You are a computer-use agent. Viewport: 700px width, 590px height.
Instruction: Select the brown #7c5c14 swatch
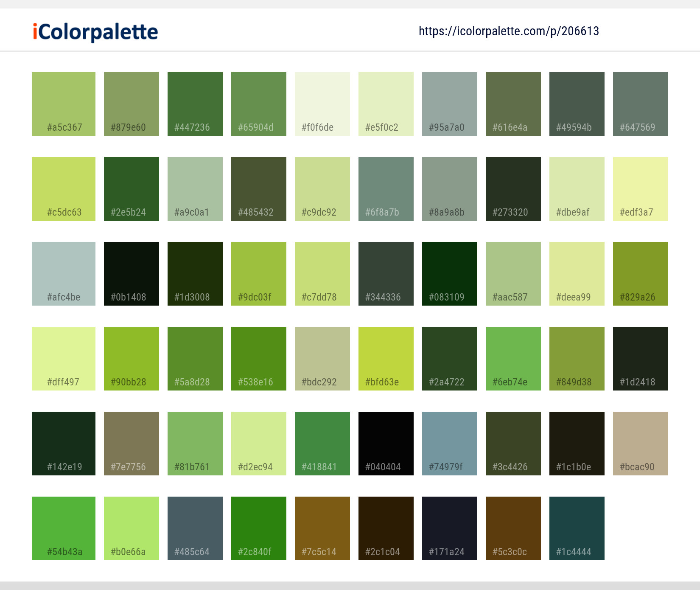point(322,528)
